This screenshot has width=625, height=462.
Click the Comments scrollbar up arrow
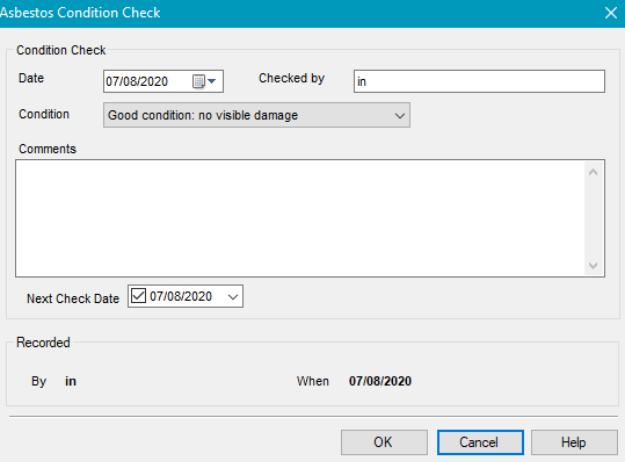click(593, 172)
